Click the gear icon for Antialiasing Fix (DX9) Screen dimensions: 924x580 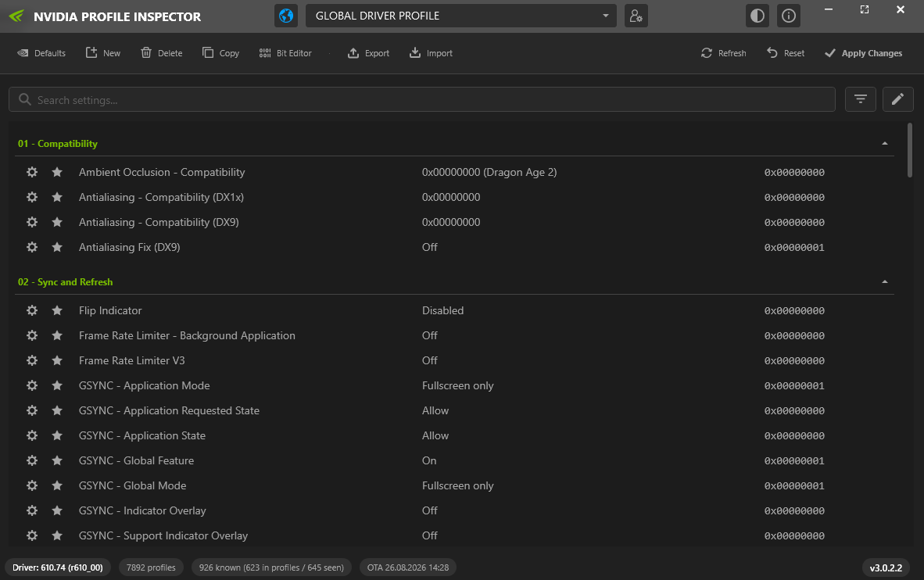click(32, 247)
